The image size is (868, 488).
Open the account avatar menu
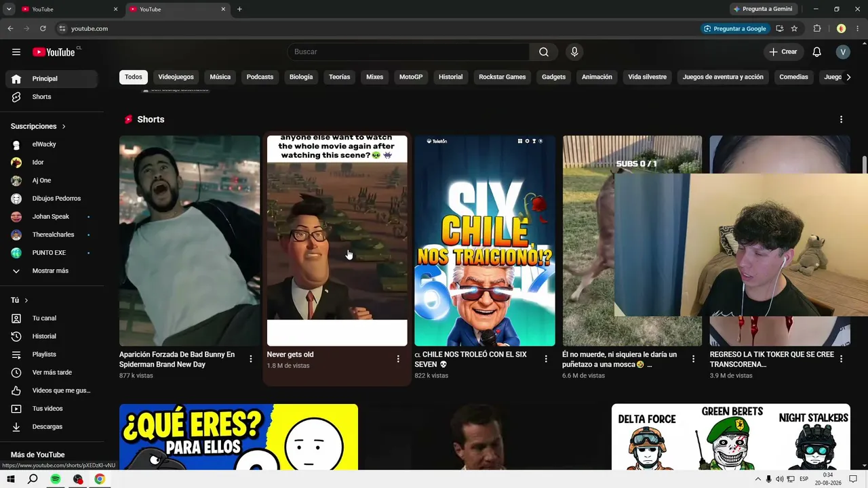coord(843,52)
